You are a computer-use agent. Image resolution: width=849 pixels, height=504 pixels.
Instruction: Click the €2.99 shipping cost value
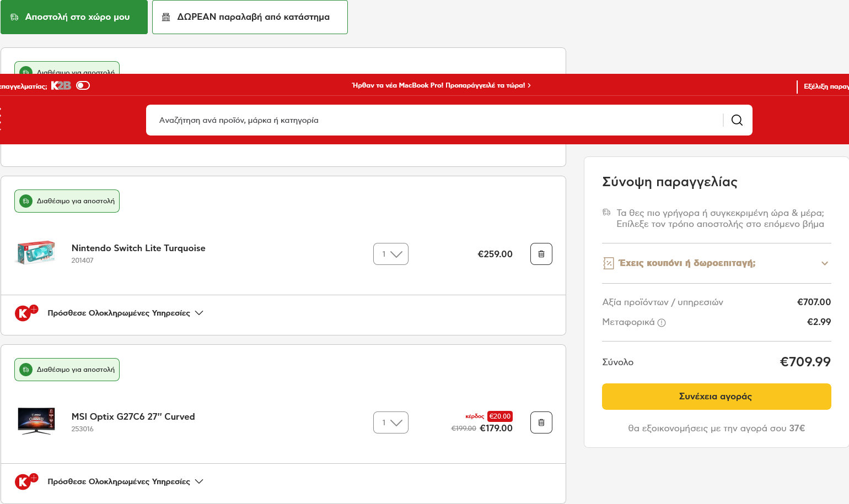[x=819, y=322]
